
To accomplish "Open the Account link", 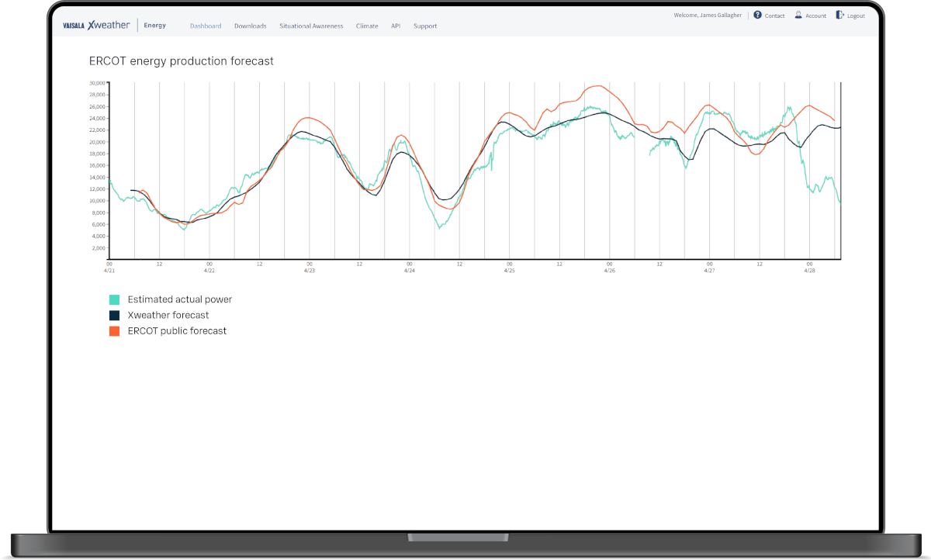I will tap(816, 16).
